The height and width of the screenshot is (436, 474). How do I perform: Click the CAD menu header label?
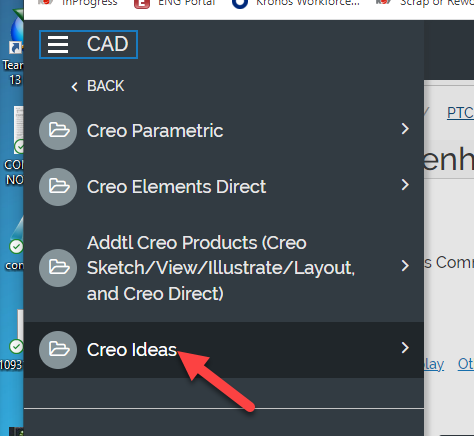coord(108,44)
